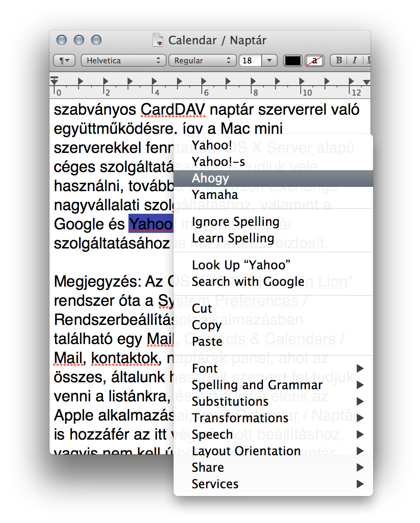Open the text background color swatch
This screenshot has width=420, height=523.
point(315,60)
